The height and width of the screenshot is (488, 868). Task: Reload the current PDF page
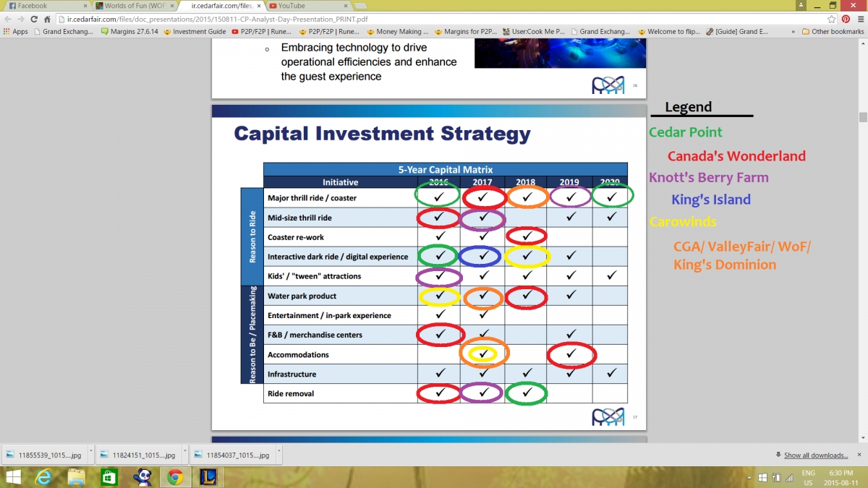34,19
